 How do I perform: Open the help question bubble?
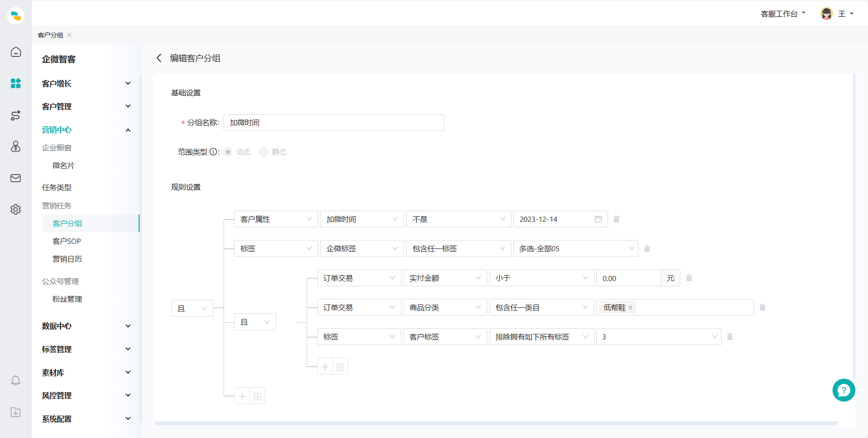pyautogui.click(x=844, y=390)
